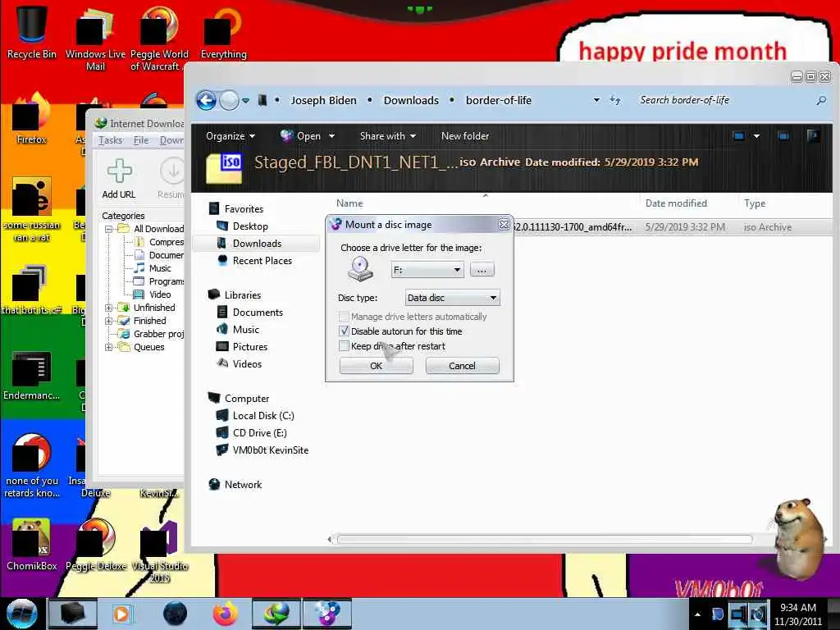This screenshot has width=840, height=630.
Task: Open the view options dropdown arrow
Action: pyautogui.click(x=756, y=136)
